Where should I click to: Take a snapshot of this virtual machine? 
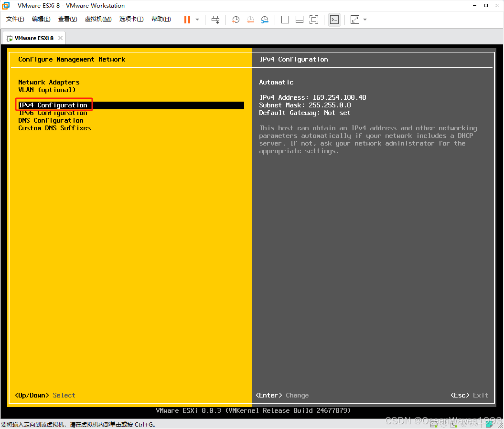236,20
